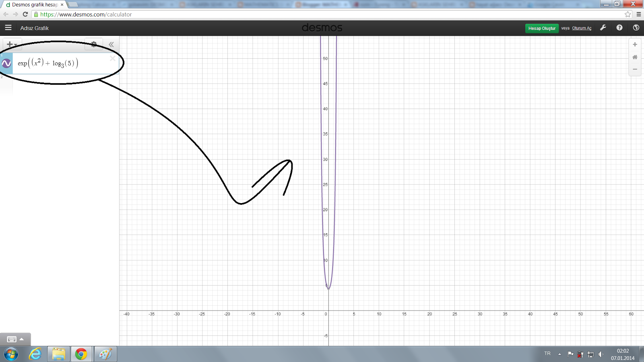
Task: Open help via the question mark icon
Action: [619, 27]
